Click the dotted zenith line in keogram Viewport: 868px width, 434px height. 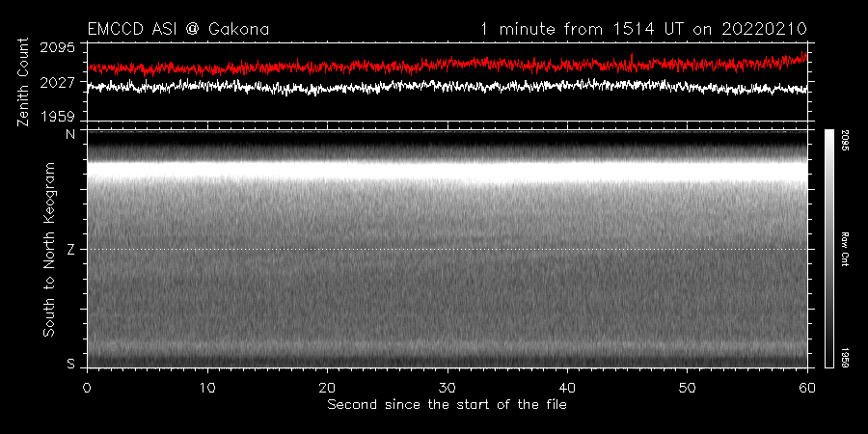[x=448, y=249]
